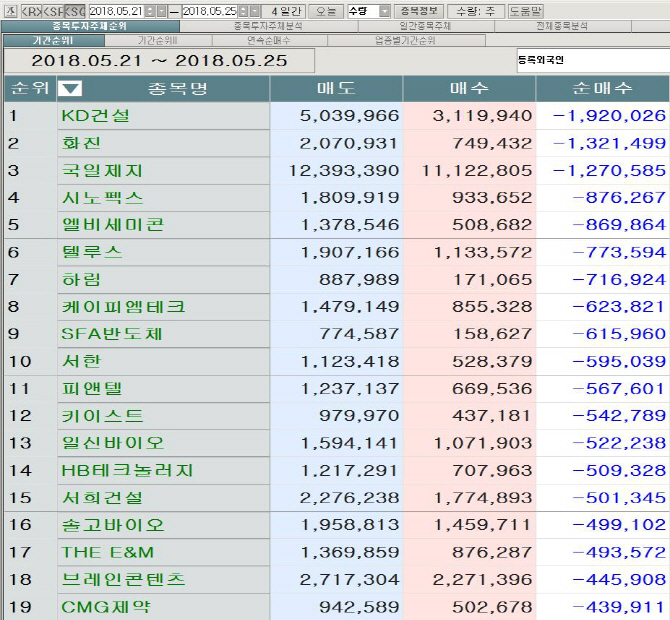The image size is (670, 620).
Task: Sort by the 순매수 column header
Action: coord(602,88)
